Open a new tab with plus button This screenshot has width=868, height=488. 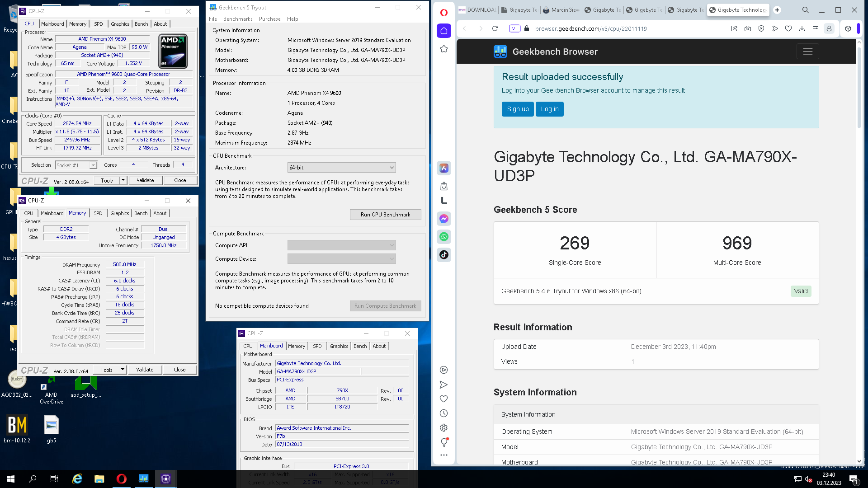(x=777, y=10)
